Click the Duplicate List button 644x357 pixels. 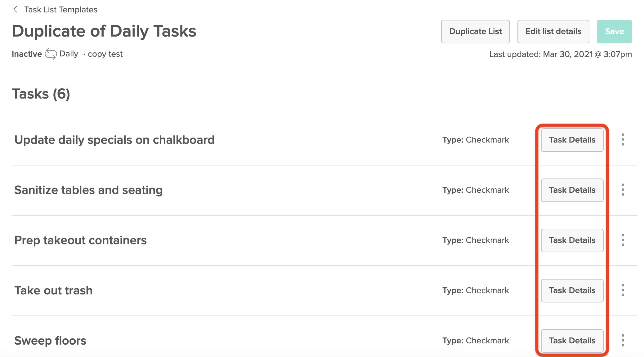(475, 32)
